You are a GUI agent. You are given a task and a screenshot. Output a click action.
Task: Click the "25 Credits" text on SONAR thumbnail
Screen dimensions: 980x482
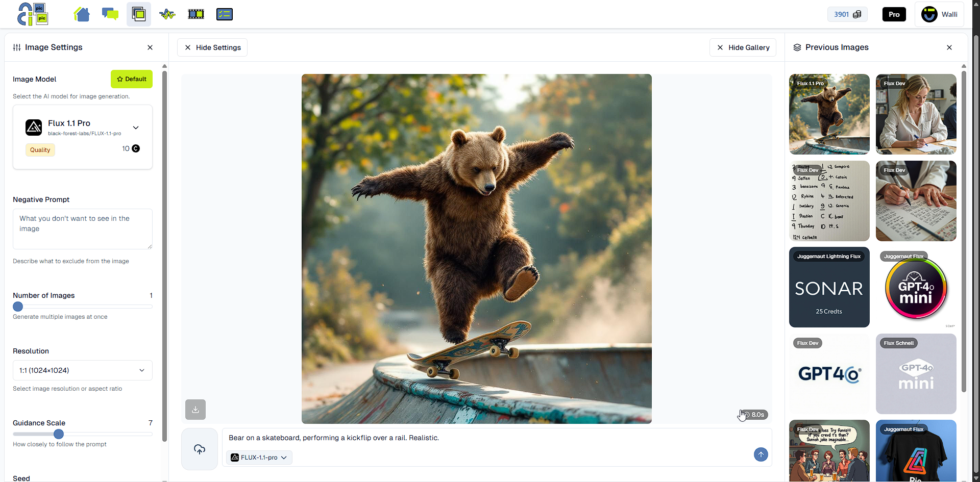click(x=829, y=312)
